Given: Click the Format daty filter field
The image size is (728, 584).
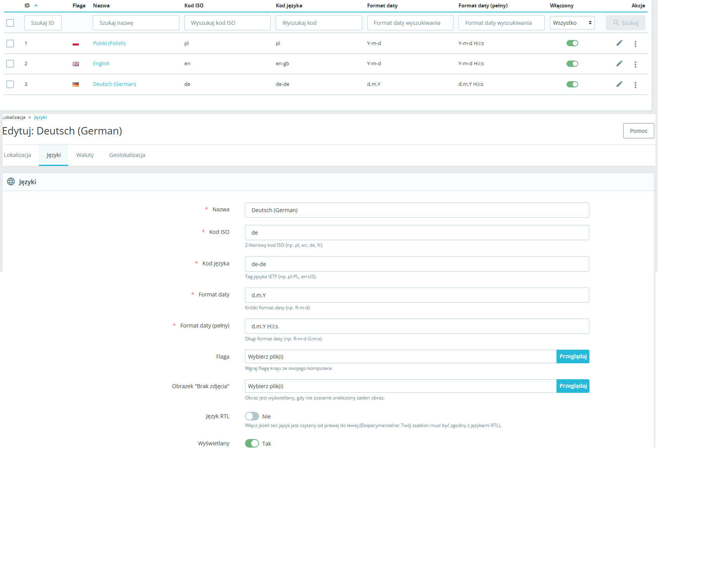Looking at the screenshot, I should click(x=410, y=23).
